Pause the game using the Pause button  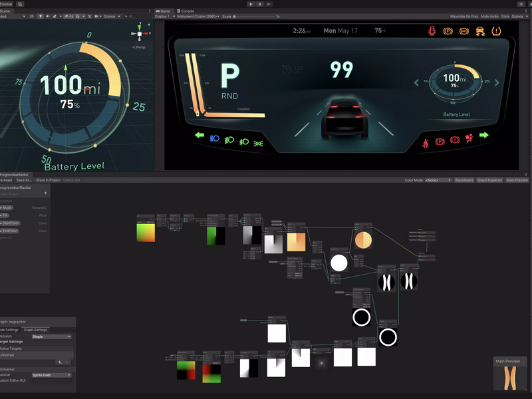click(260, 4)
